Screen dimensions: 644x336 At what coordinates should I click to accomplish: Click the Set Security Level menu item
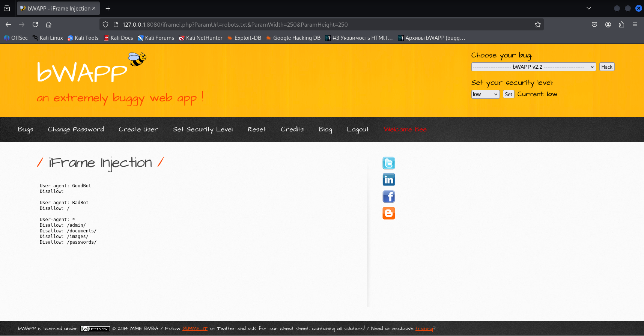click(203, 130)
